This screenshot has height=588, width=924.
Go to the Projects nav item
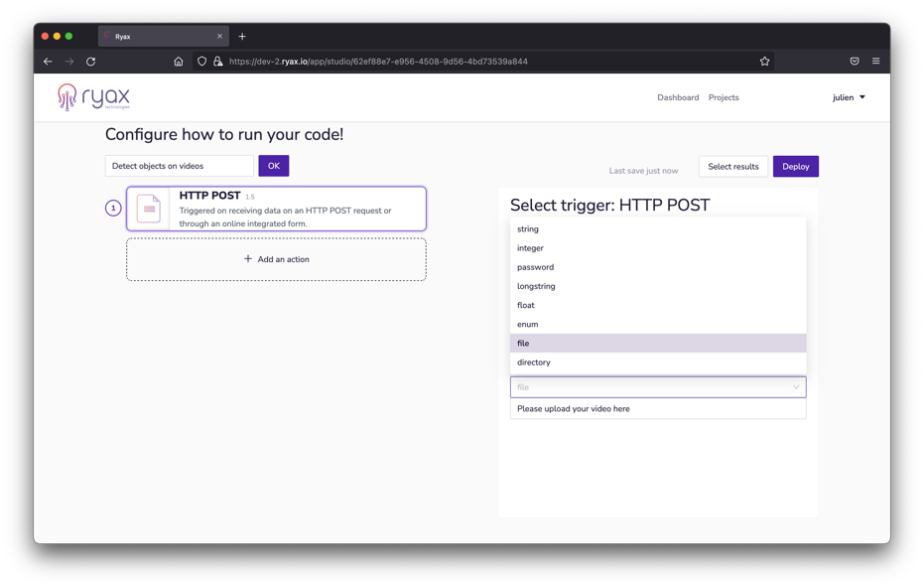(x=724, y=97)
